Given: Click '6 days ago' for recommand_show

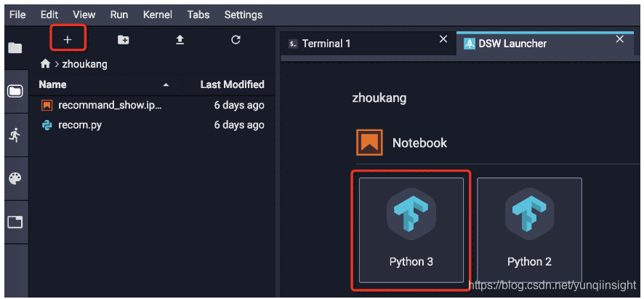Looking at the screenshot, I should tap(239, 105).
